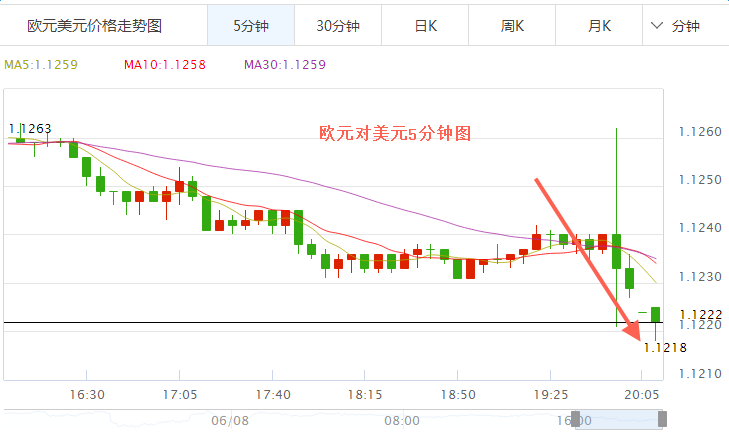Screen dimensions: 729x434
Task: Click the 1.1250 price axis label
Action: (700, 180)
